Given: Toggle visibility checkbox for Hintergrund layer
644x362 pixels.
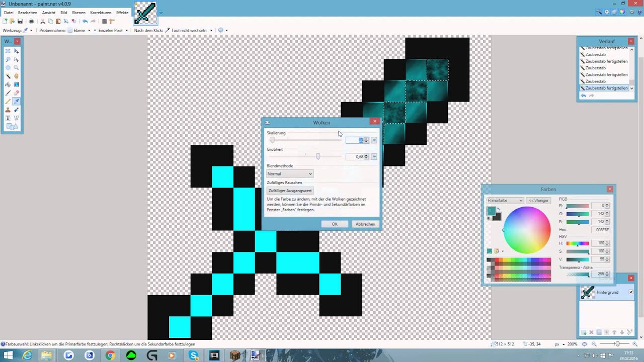Looking at the screenshot, I should pos(631,292).
